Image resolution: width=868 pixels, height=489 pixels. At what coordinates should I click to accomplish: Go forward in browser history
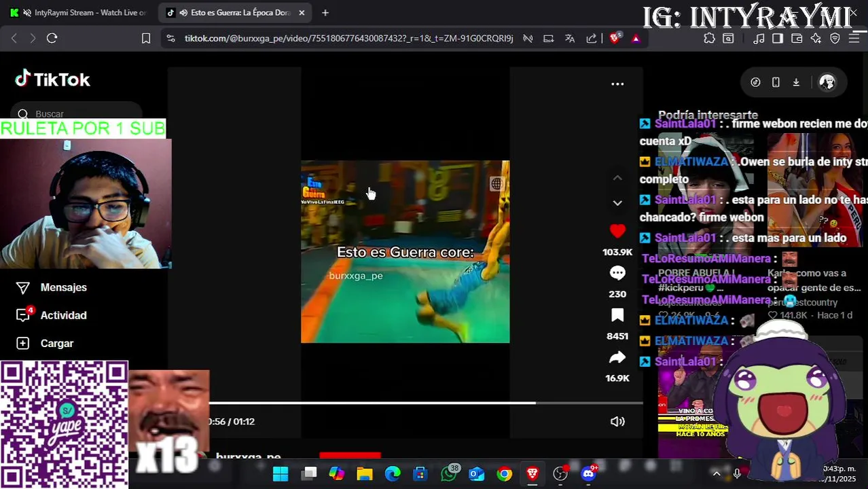click(32, 39)
